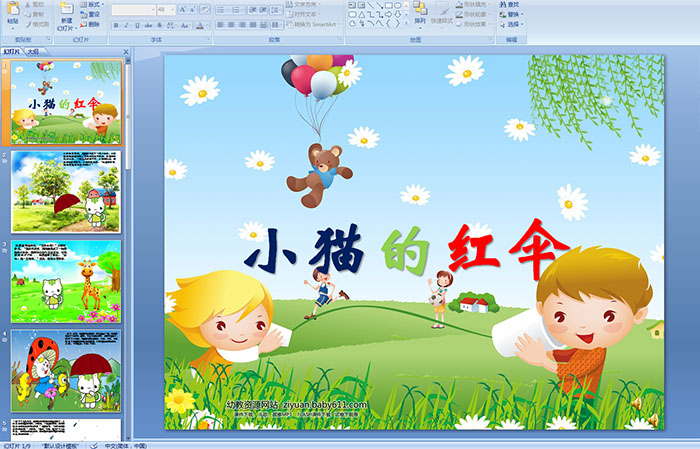
Task: Click the Reset (重设) slide button
Action: pos(93,15)
